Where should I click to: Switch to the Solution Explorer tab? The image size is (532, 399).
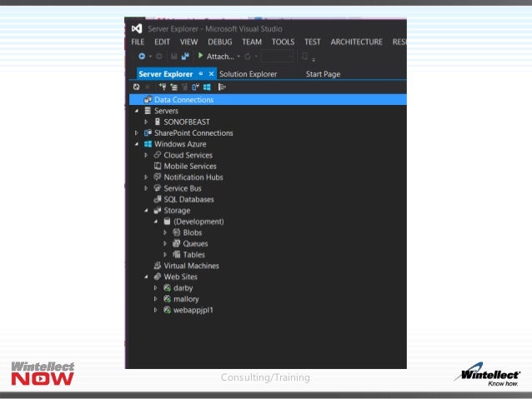coord(248,74)
